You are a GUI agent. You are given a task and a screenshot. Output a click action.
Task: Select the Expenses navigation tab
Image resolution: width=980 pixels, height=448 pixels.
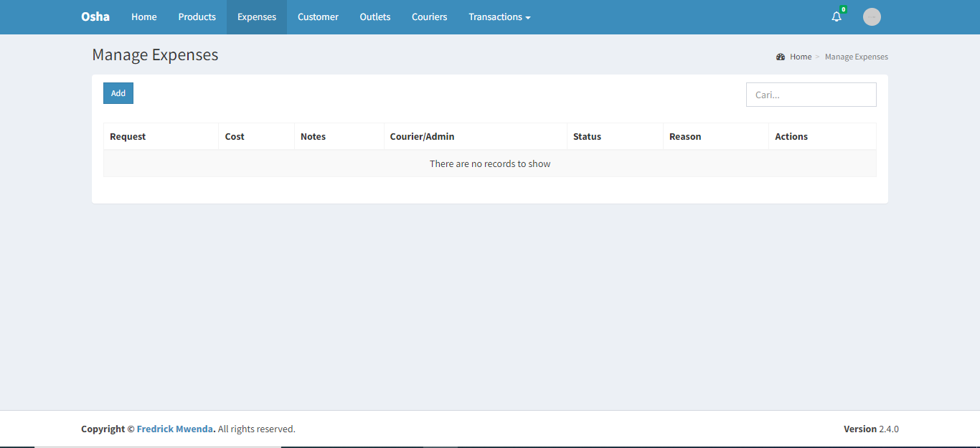pos(257,17)
